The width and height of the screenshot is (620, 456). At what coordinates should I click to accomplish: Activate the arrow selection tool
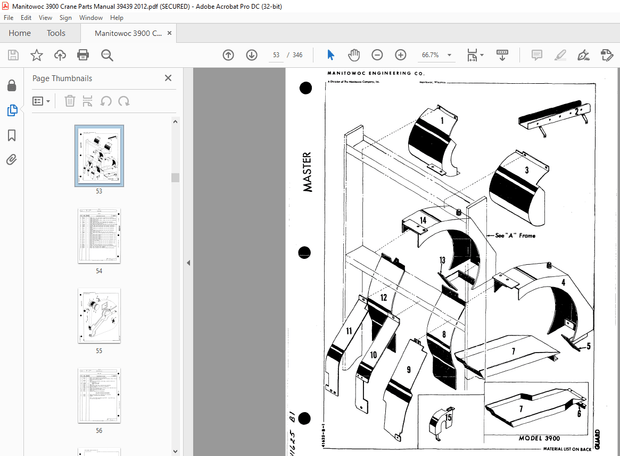[x=330, y=55]
